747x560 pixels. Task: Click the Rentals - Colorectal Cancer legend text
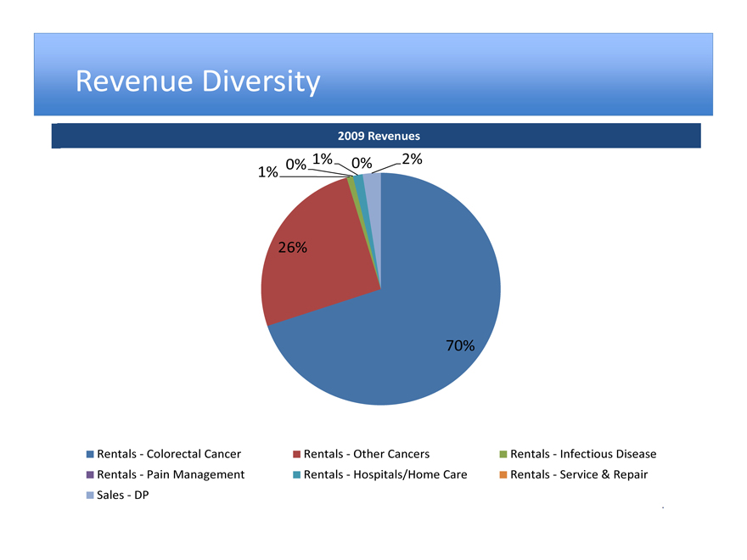tap(169, 454)
